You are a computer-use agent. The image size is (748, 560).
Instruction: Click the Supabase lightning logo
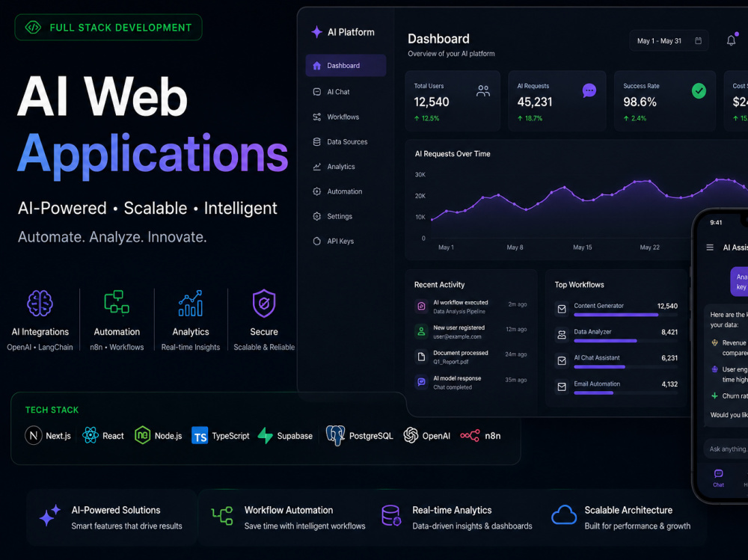[x=266, y=435]
